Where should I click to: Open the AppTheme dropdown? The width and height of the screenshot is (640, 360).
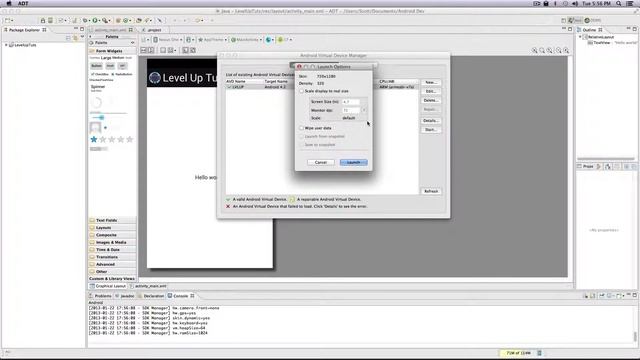tap(212, 40)
